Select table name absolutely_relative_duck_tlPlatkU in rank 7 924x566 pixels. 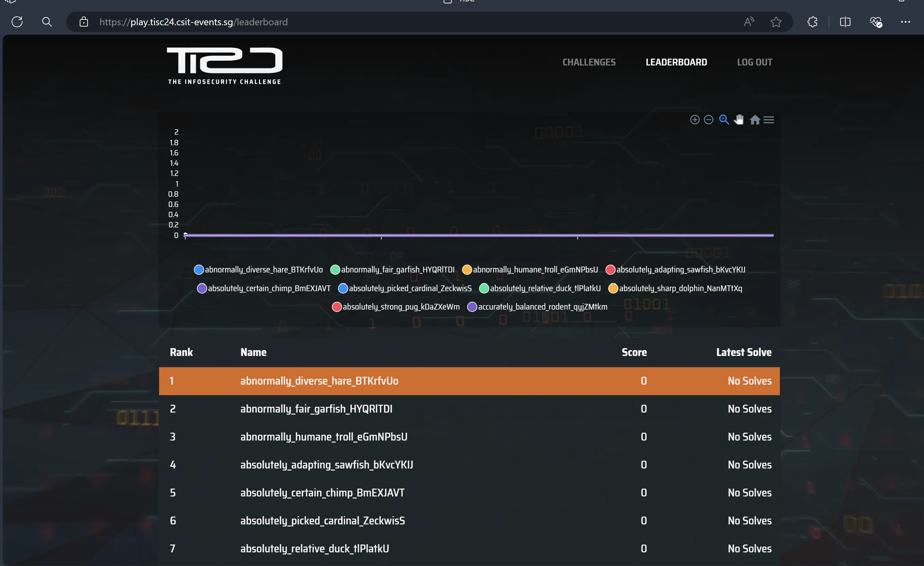314,549
